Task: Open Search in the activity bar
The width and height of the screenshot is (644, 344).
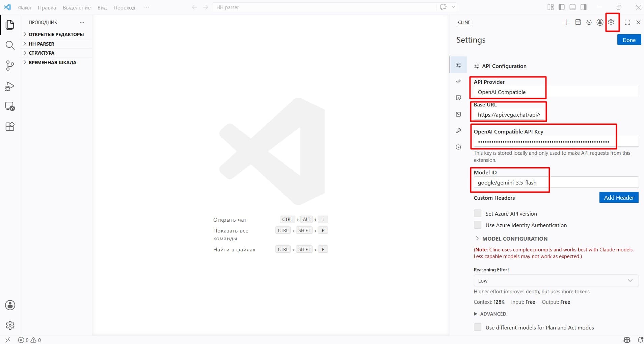Action: [x=10, y=45]
